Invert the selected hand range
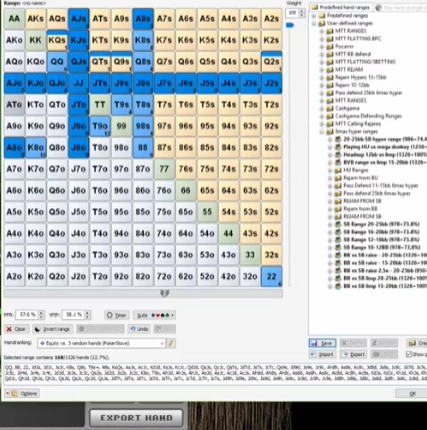Image resolution: width=427 pixels, height=430 pixels. pos(53,329)
